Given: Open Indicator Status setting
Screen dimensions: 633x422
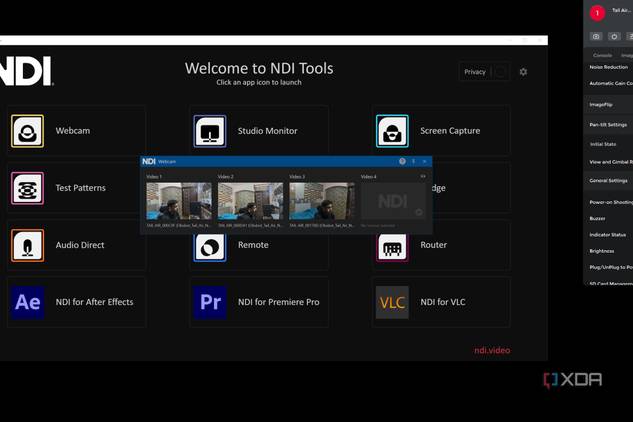Looking at the screenshot, I should click(x=608, y=235).
